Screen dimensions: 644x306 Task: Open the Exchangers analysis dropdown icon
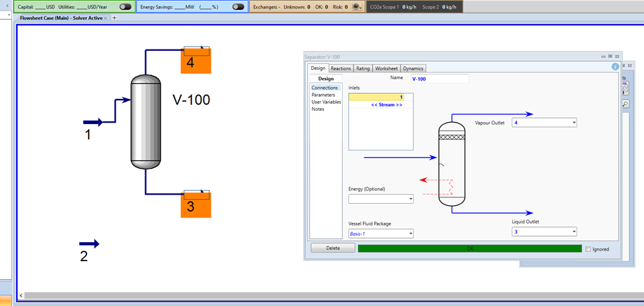tap(357, 7)
